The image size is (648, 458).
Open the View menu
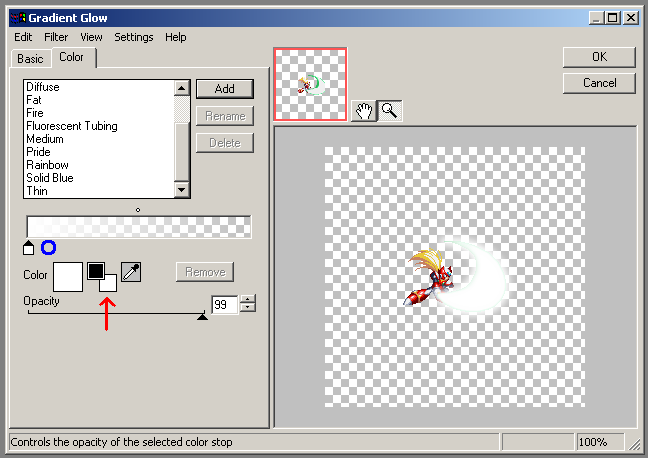point(91,37)
